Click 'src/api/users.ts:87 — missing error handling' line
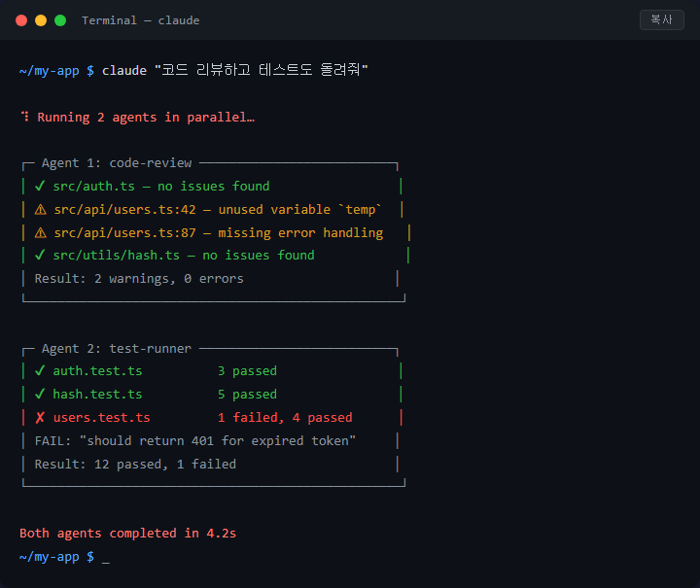Image resolution: width=700 pixels, height=588 pixels. tap(219, 233)
